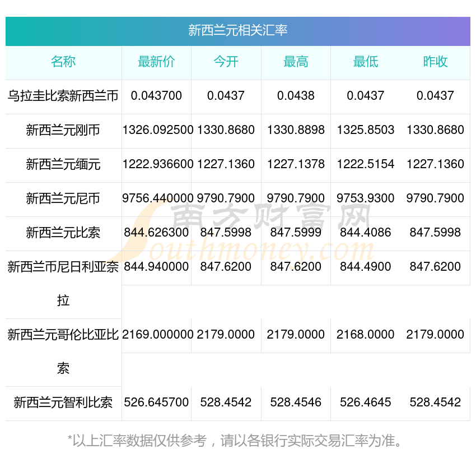This screenshot has height=458, width=476.
Task: Click the 新西兰元智利比索 row name
Action: click(63, 403)
